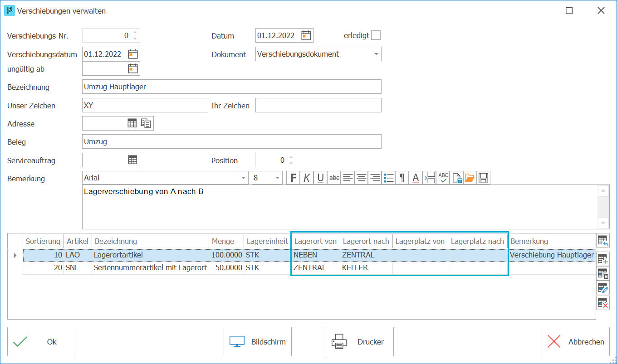617x364 pixels.
Task: Open the Serviceauftrag table lookup
Action: pyautogui.click(x=132, y=160)
